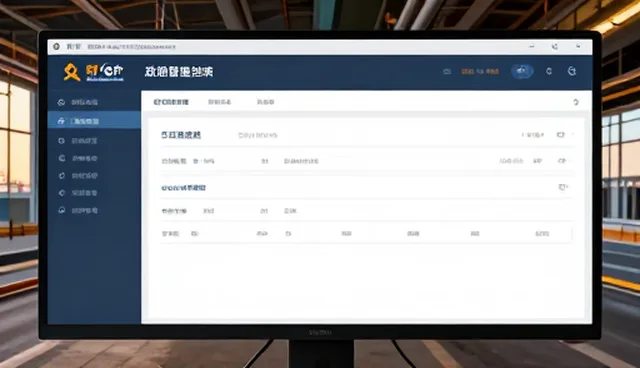Select the highlighted item in the left sidebar

[94, 121]
